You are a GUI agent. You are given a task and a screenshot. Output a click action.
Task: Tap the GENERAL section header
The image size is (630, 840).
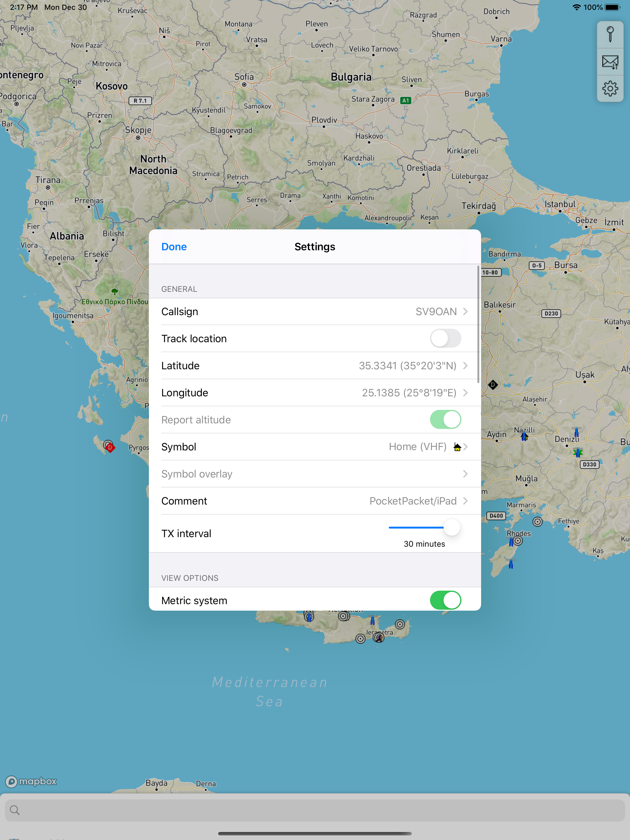click(179, 289)
